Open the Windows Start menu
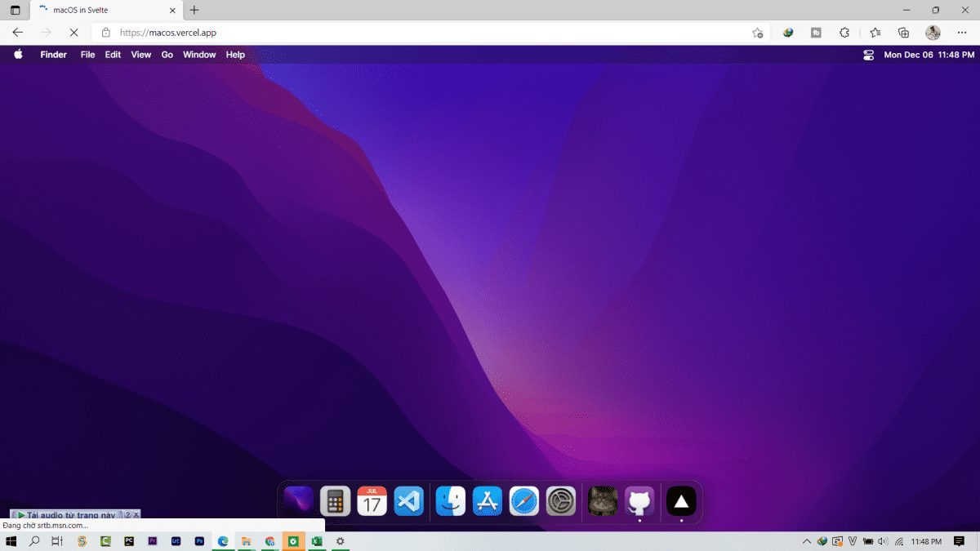 [11, 541]
